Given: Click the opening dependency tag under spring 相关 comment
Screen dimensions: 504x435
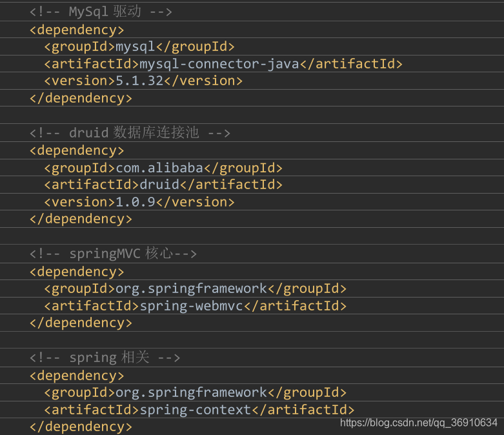Looking at the screenshot, I should [77, 376].
